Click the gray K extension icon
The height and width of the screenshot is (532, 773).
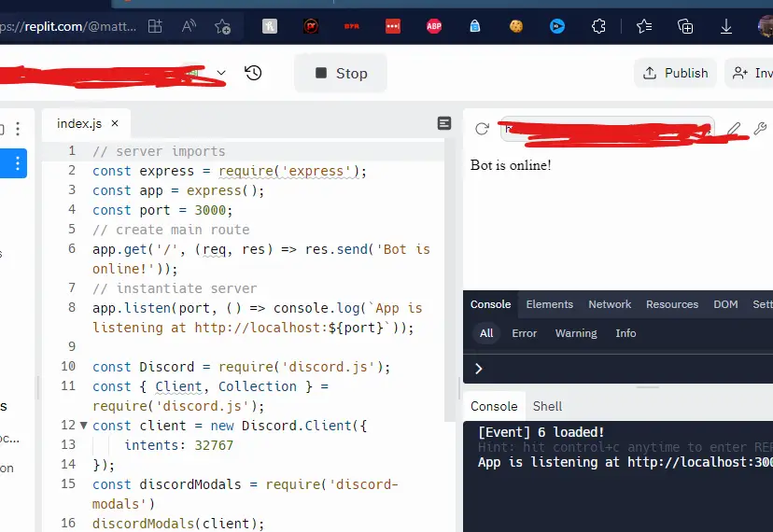pyautogui.click(x=270, y=26)
